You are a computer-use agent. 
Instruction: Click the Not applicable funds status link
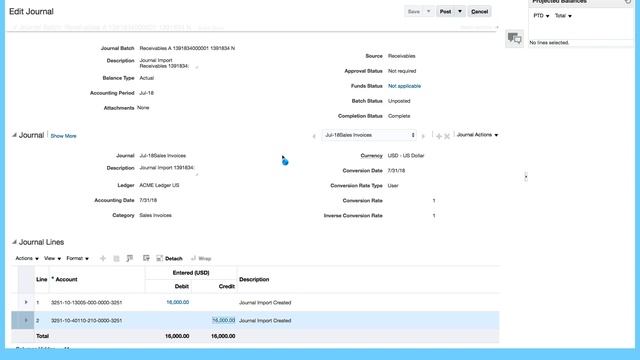tap(404, 86)
